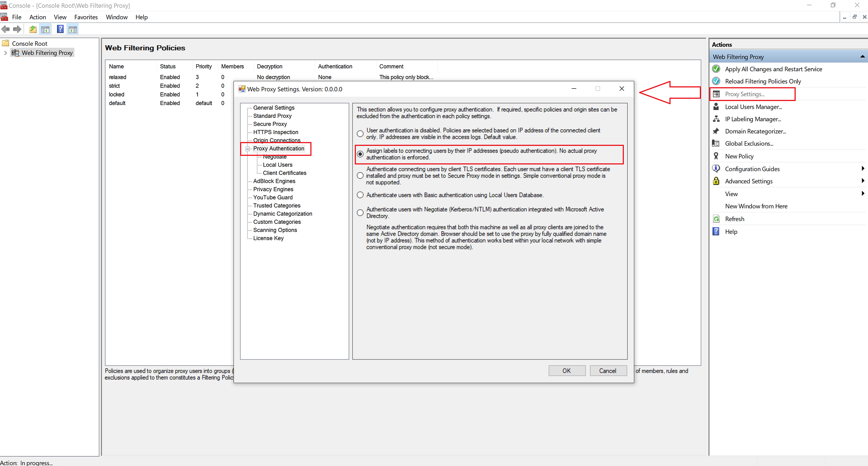
Task: Click the Reload Filtering Policies icon
Action: coord(716,81)
